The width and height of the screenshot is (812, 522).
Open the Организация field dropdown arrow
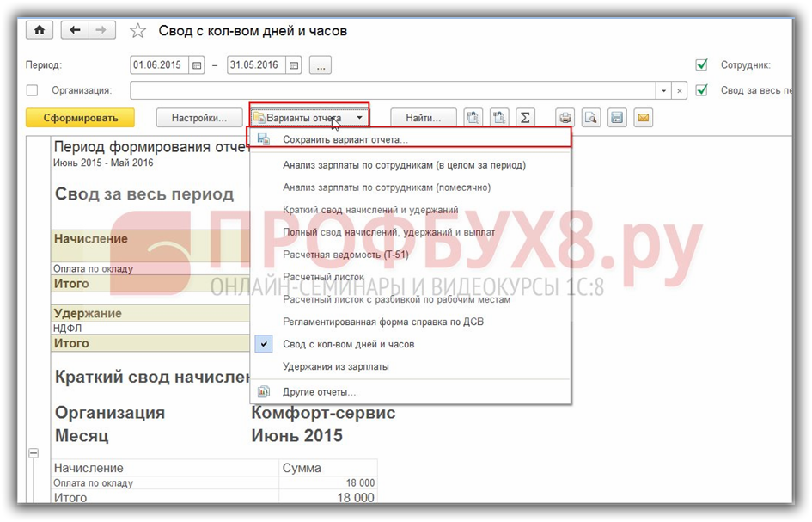click(x=663, y=90)
